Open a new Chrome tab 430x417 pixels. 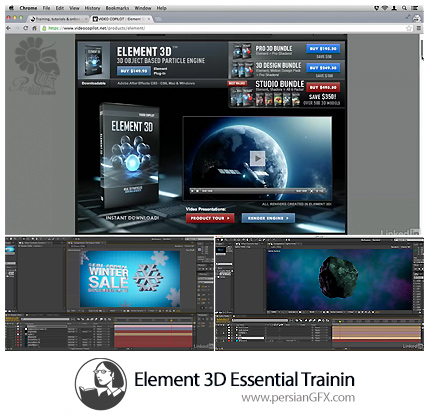click(159, 19)
